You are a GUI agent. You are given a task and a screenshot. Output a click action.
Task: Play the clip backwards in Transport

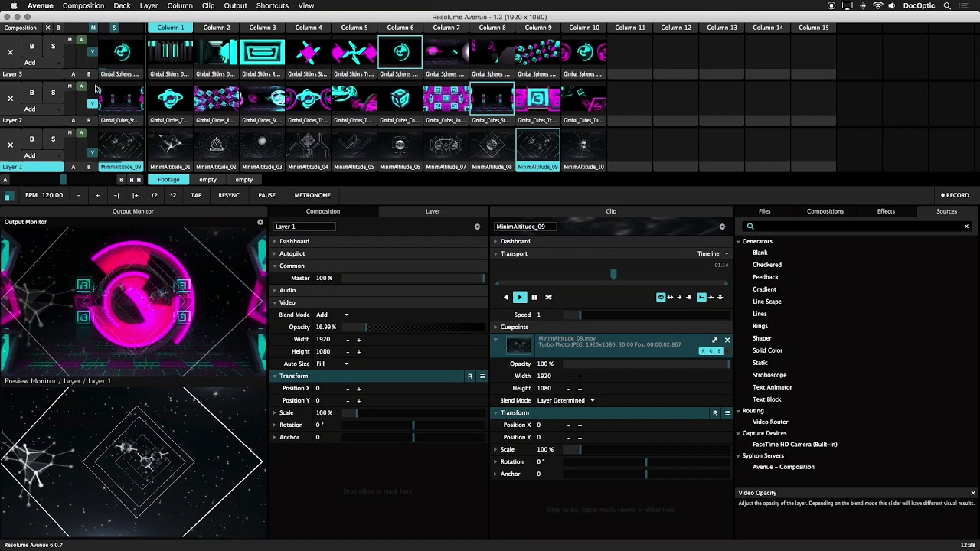coord(505,297)
